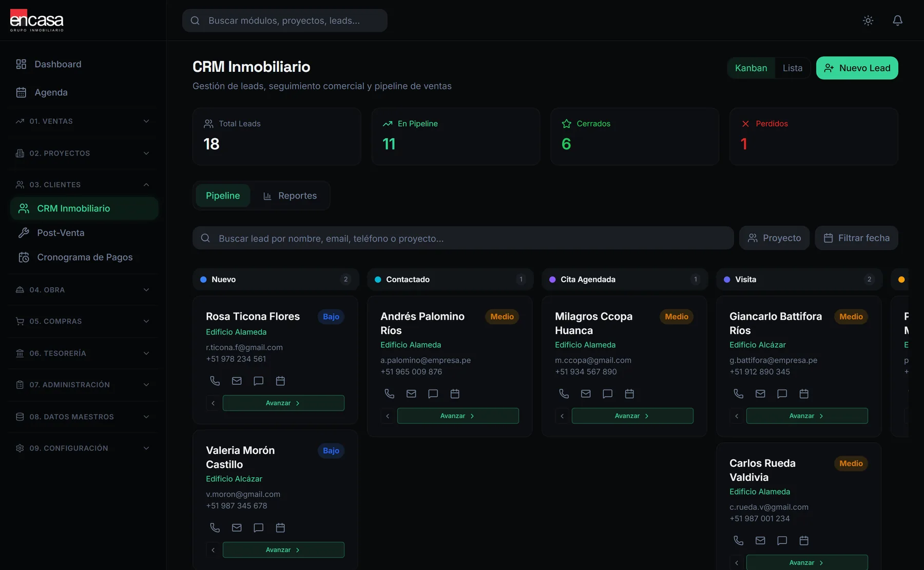
Task: Message icon on Giancarlo Battifora card
Action: point(782,394)
